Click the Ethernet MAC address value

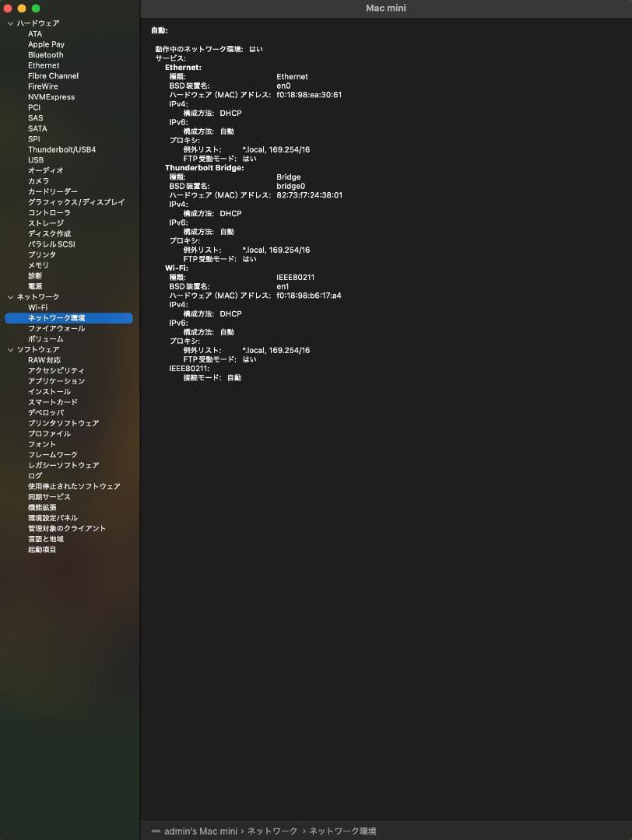(308, 95)
